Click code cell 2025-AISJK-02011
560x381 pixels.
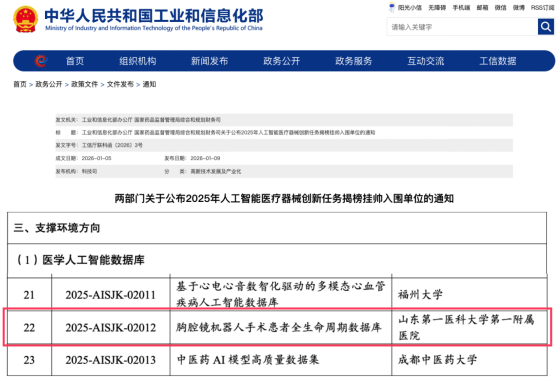coord(110,295)
